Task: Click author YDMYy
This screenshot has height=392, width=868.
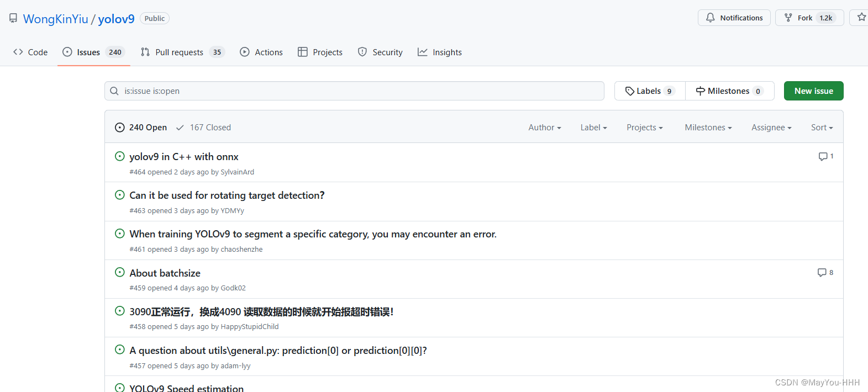Action: click(x=232, y=211)
